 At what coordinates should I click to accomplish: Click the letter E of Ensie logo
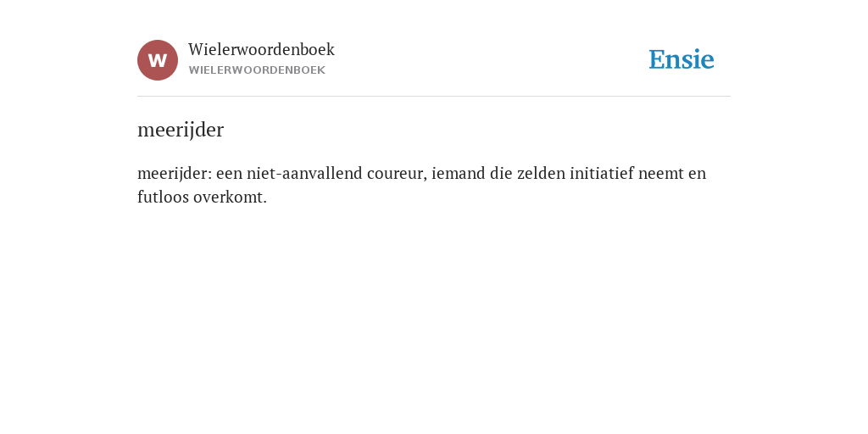tap(657, 59)
